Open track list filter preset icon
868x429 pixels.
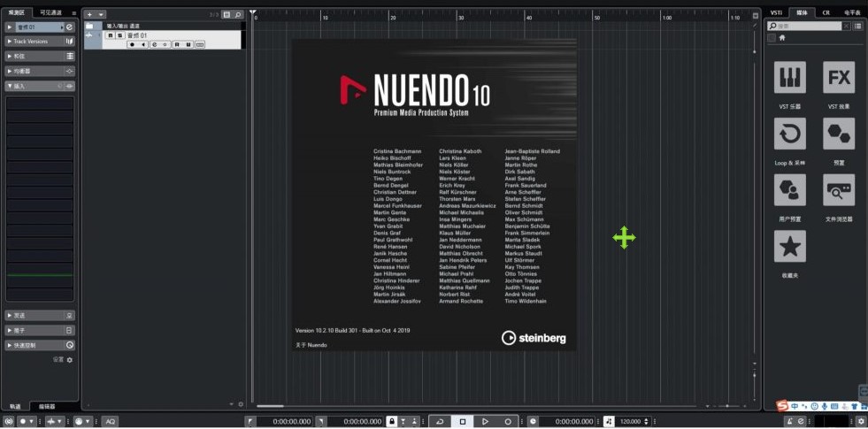(227, 14)
